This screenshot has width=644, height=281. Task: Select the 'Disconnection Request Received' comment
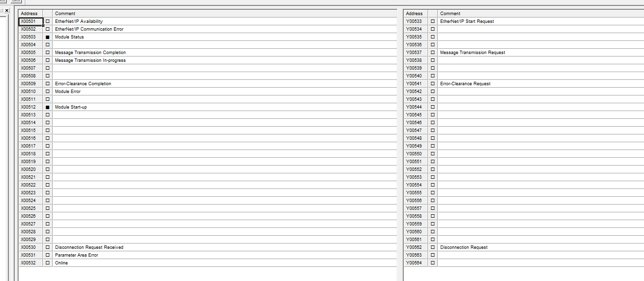click(x=89, y=247)
